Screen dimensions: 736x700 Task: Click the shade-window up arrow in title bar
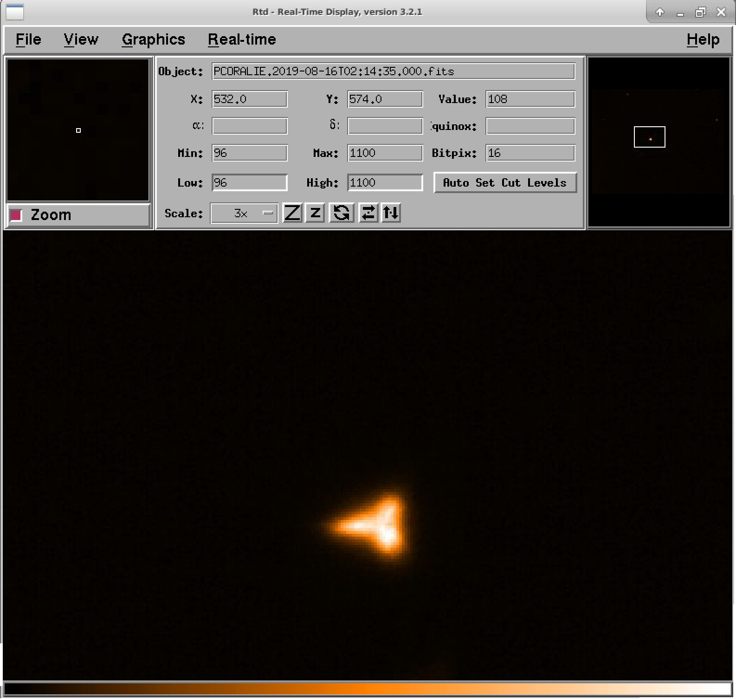point(659,13)
